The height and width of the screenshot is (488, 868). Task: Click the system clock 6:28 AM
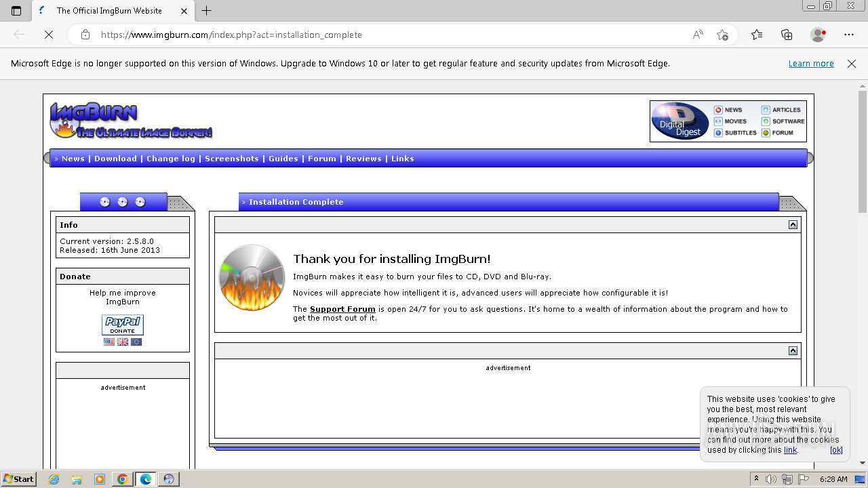(x=833, y=479)
